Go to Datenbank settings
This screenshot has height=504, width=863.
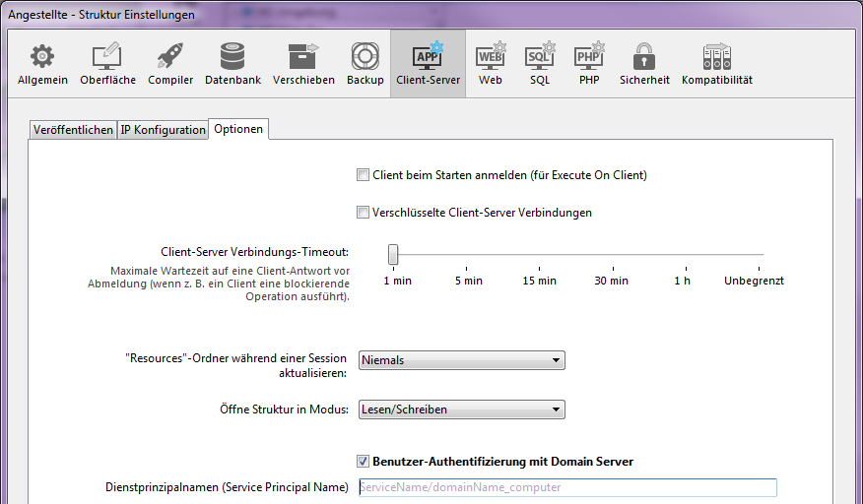click(232, 64)
